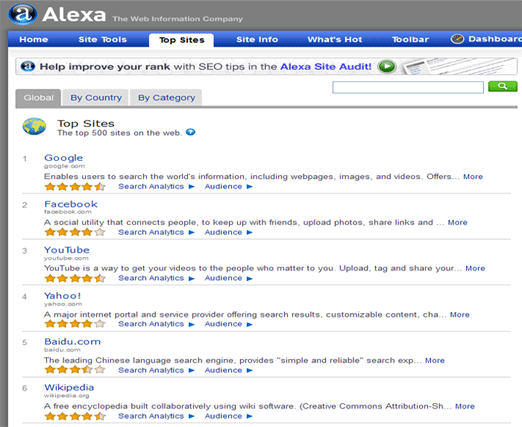Switch to the By Category tab
This screenshot has height=427, width=522.
(166, 98)
